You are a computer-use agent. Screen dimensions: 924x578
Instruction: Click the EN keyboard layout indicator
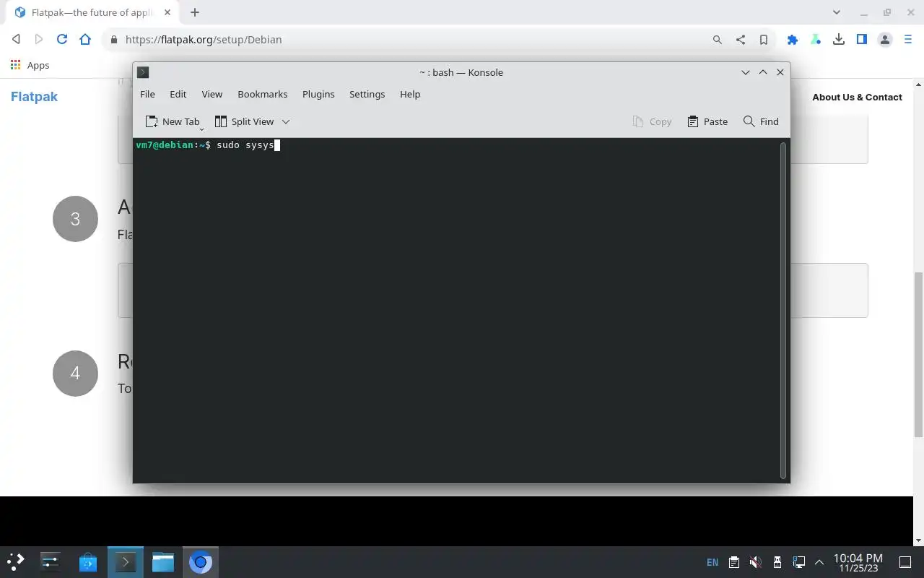712,562
